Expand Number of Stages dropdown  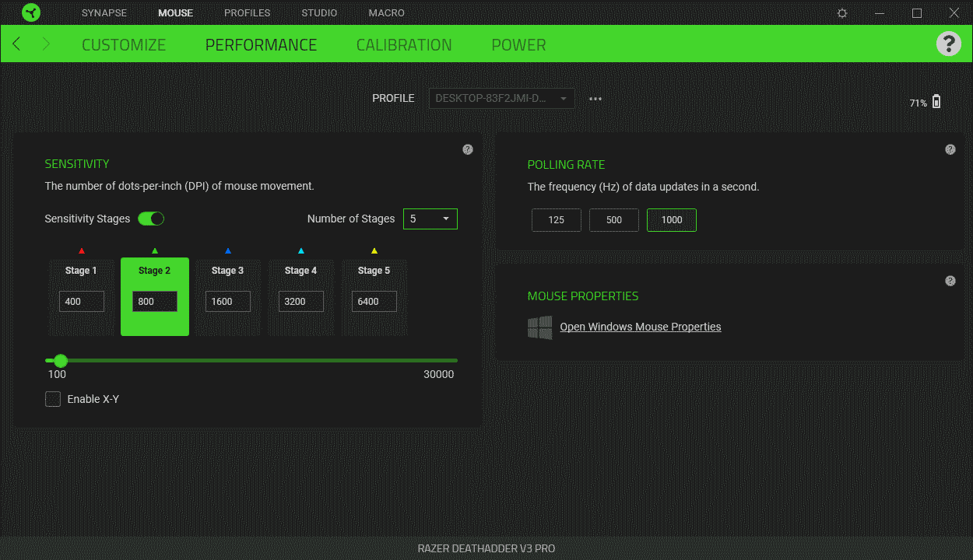[x=430, y=219]
